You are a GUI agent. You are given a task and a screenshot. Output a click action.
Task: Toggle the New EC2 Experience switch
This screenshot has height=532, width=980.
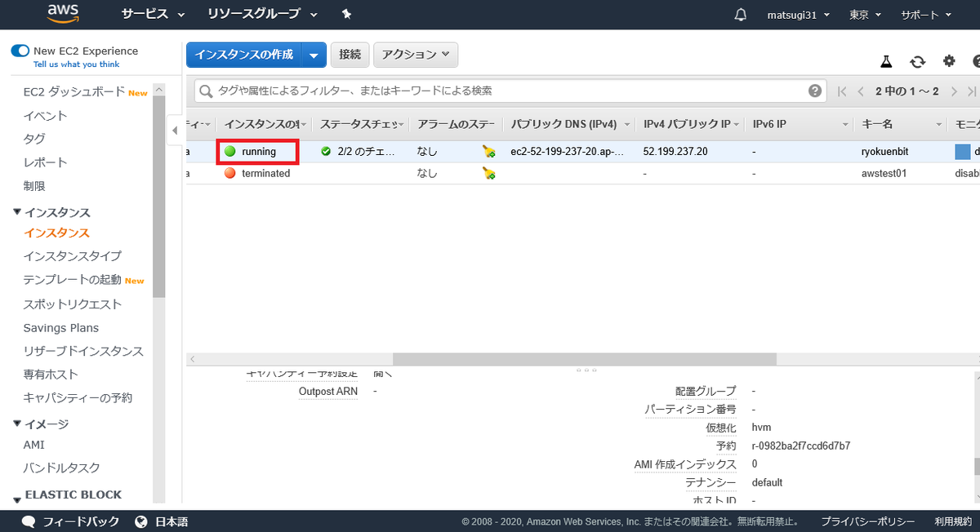click(20, 51)
